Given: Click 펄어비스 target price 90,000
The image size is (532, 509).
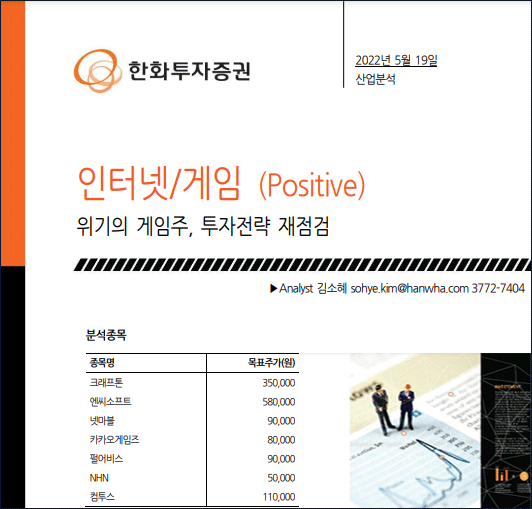Looking at the screenshot, I should [x=281, y=459].
